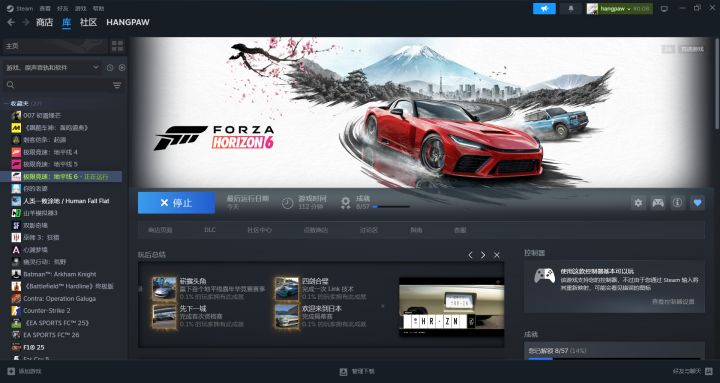This screenshot has height=383, width=720.
Task: Open the HANGPAW profile tab
Action: [128, 22]
